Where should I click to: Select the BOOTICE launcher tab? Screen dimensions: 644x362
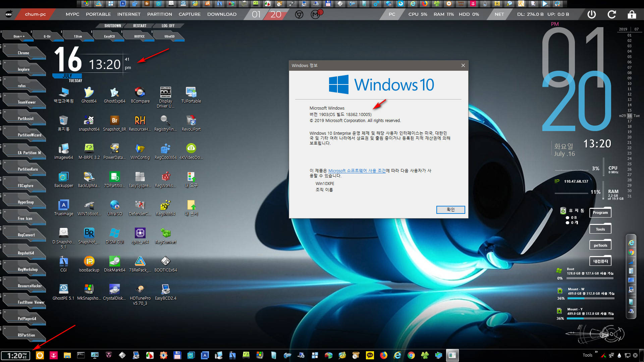139,36
